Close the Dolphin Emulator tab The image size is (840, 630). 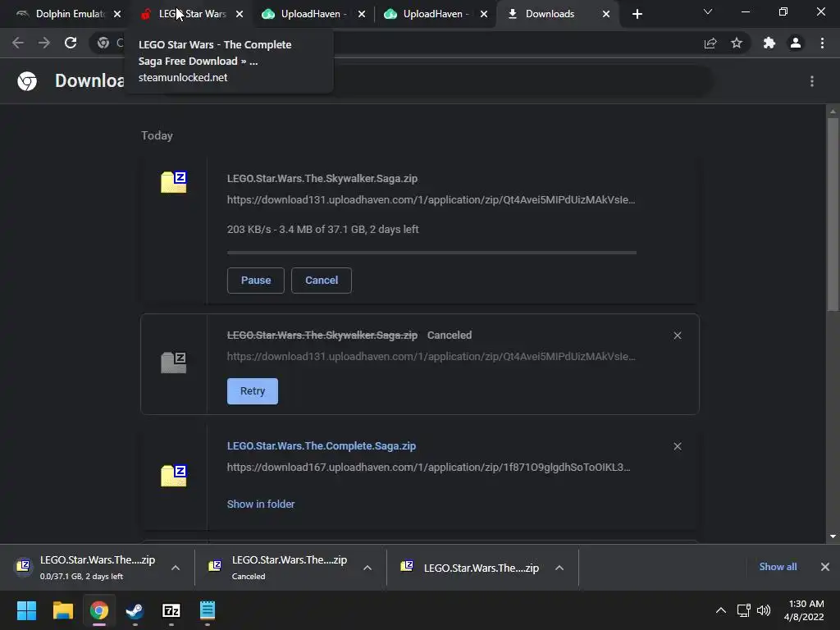point(117,14)
